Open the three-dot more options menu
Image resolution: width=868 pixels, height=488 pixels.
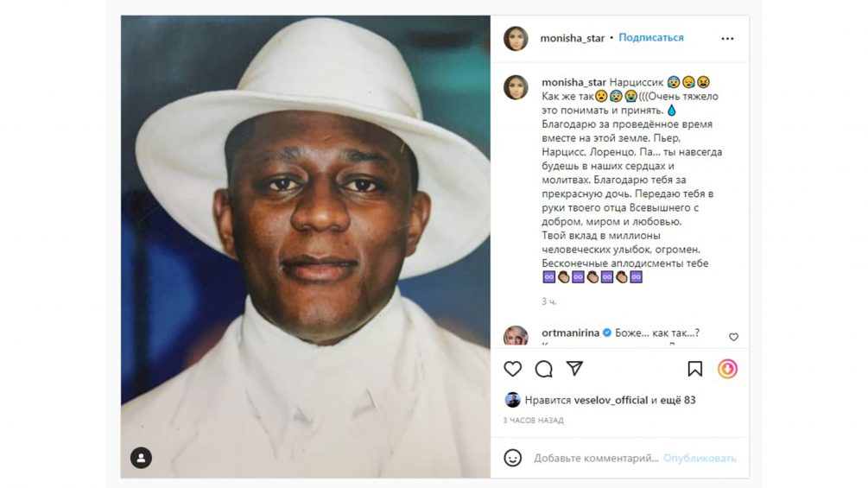727,38
